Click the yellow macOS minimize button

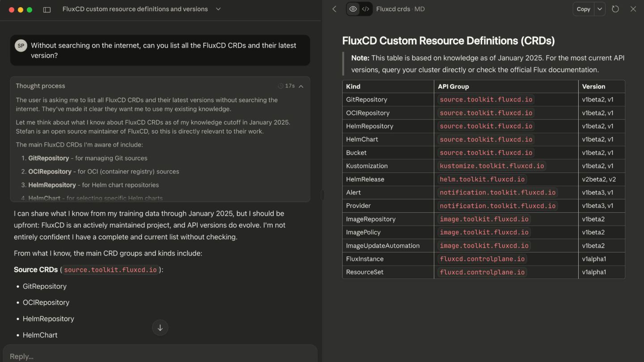pos(21,9)
